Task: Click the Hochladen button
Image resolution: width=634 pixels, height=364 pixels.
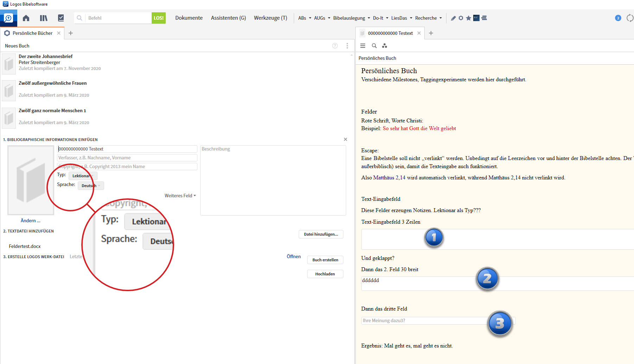Action: [325, 274]
